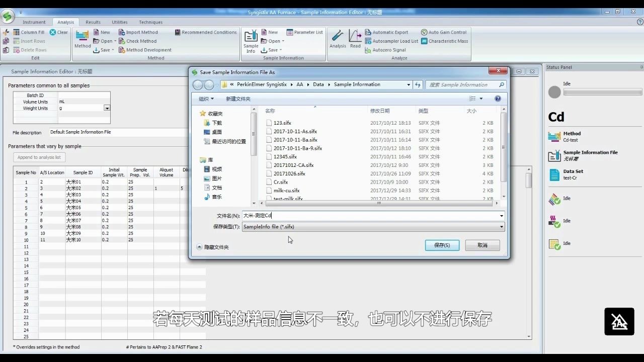Click the File description field

click(118, 132)
